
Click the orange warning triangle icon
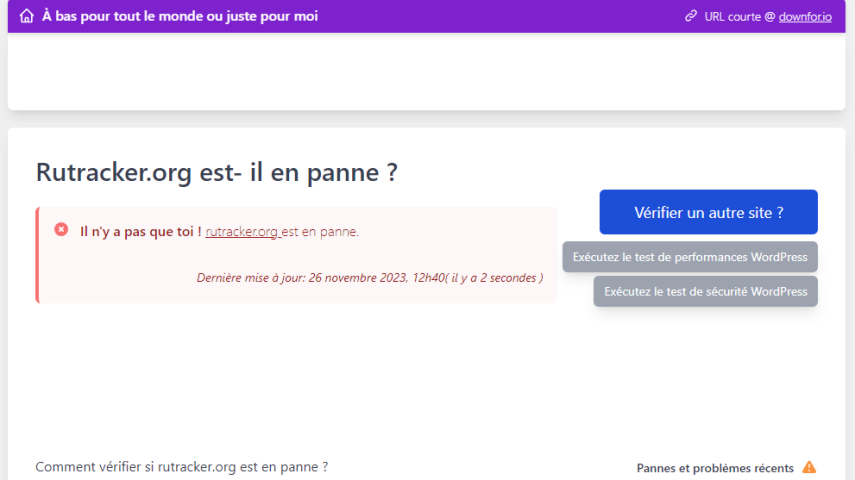[809, 467]
